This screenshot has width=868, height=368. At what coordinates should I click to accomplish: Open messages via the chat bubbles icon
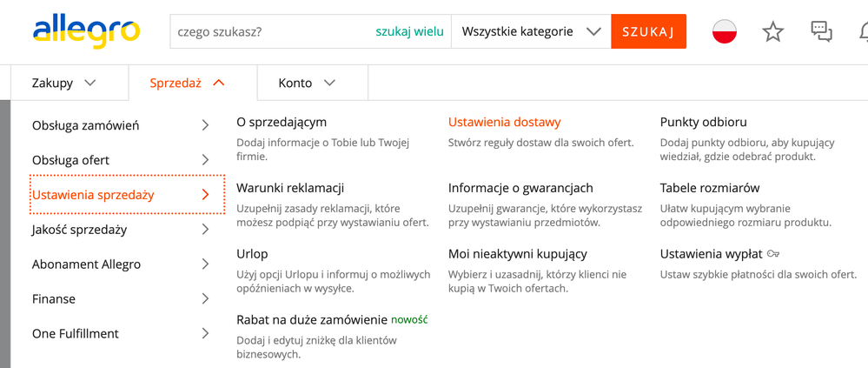(821, 31)
